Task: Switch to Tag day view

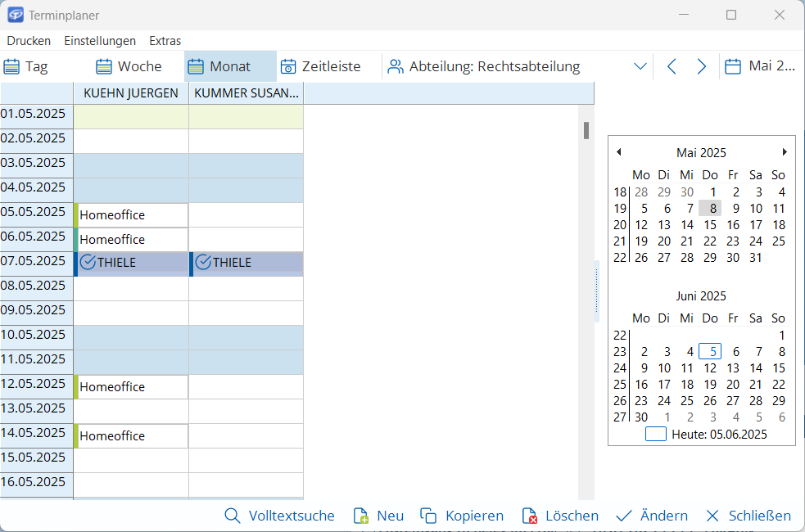Action: pos(26,66)
